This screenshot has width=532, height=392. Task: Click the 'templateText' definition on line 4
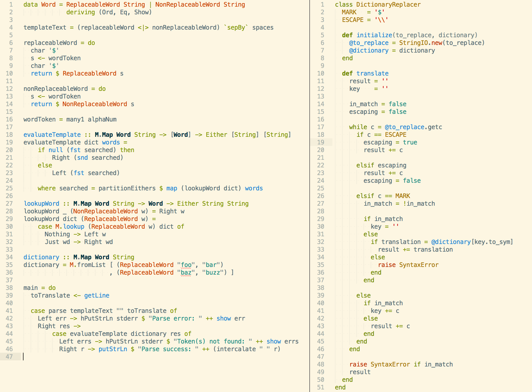(x=45, y=27)
